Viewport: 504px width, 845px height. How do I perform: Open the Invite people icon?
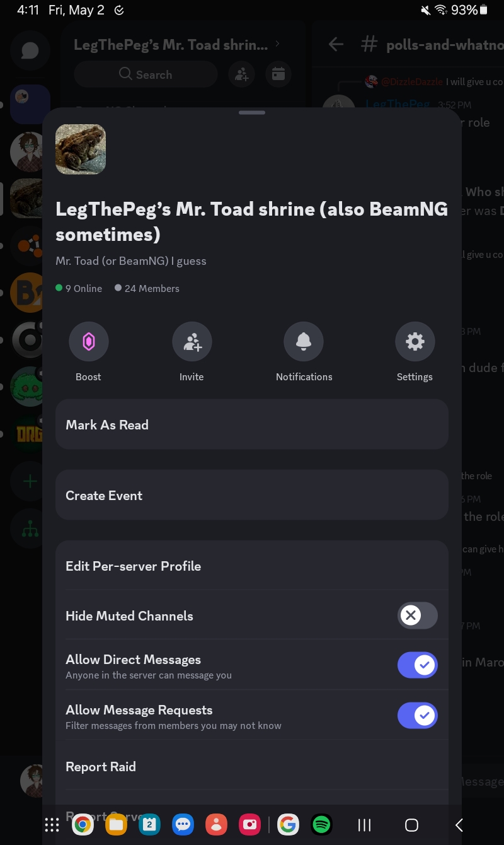click(192, 342)
